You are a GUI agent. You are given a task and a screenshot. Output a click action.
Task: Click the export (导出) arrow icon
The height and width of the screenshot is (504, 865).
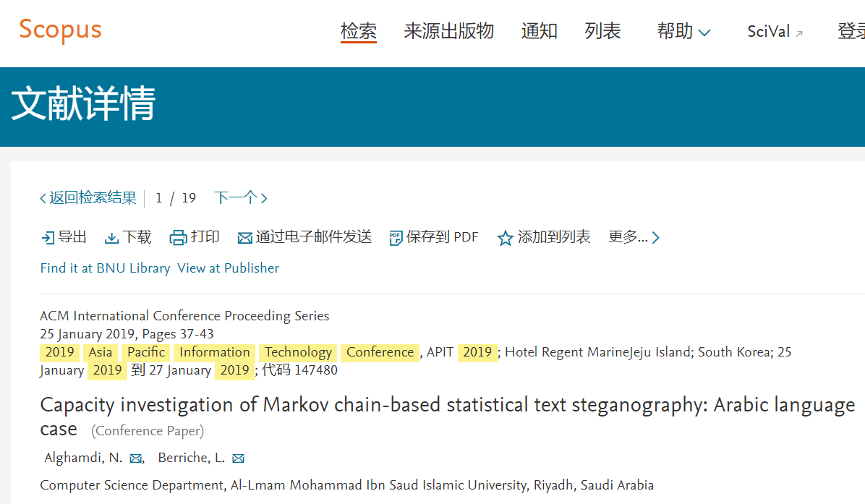coord(48,238)
